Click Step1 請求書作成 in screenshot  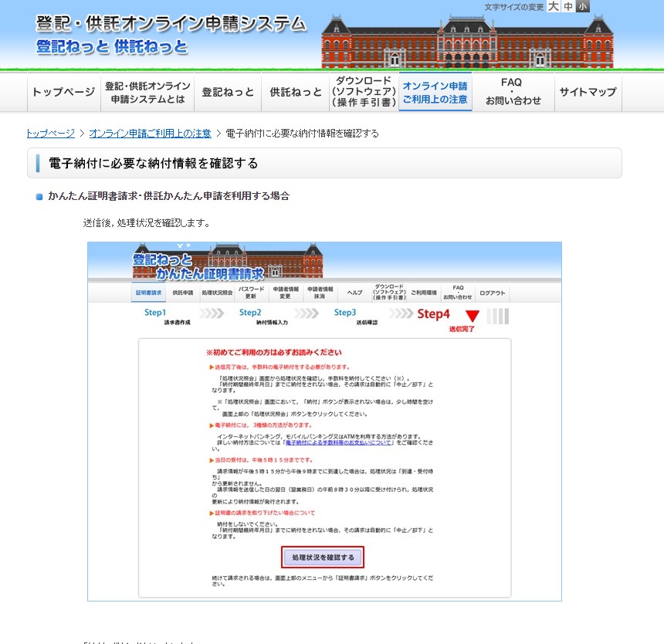[168, 317]
